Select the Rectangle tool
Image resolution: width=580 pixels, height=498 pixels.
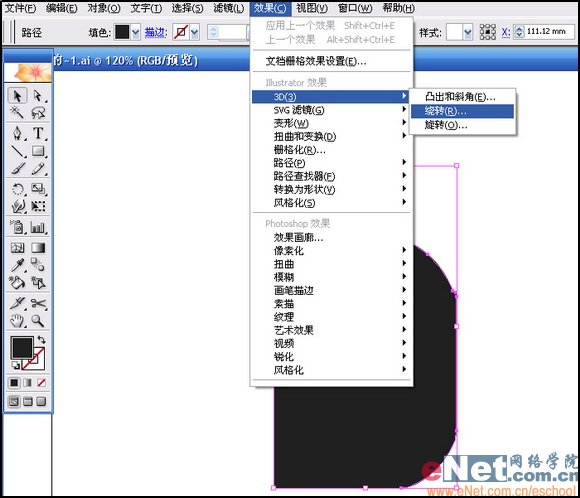[x=38, y=151]
